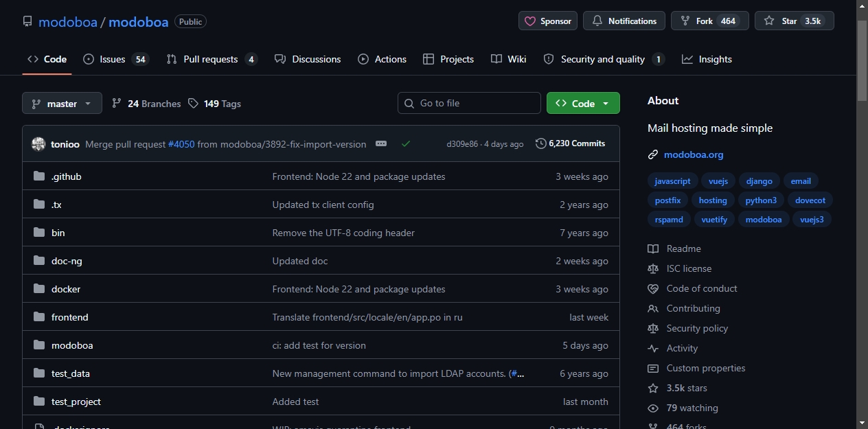Click the bin folder icon
This screenshot has width=868, height=429.
(39, 233)
